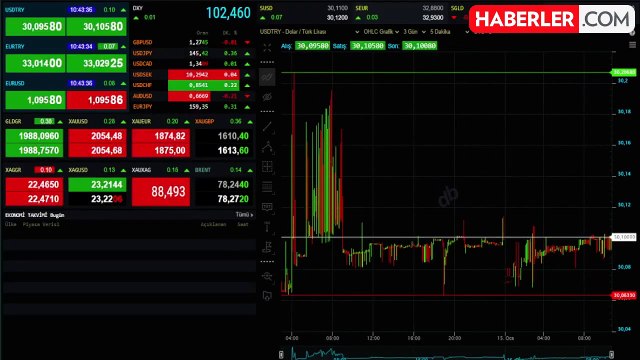Select the horizontal lines Fibonacci tool
Screen dimensions: 640x360
click(267, 187)
